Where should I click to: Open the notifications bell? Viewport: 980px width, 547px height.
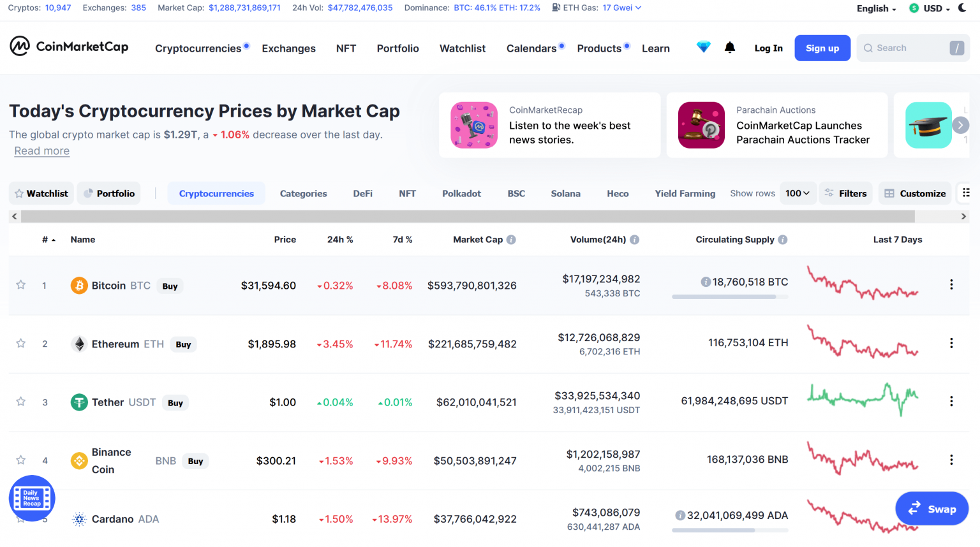[x=730, y=47]
